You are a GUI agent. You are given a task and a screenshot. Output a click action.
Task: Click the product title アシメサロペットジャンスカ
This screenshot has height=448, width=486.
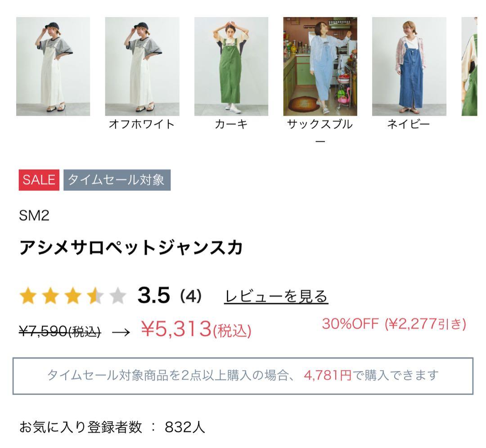click(130, 248)
